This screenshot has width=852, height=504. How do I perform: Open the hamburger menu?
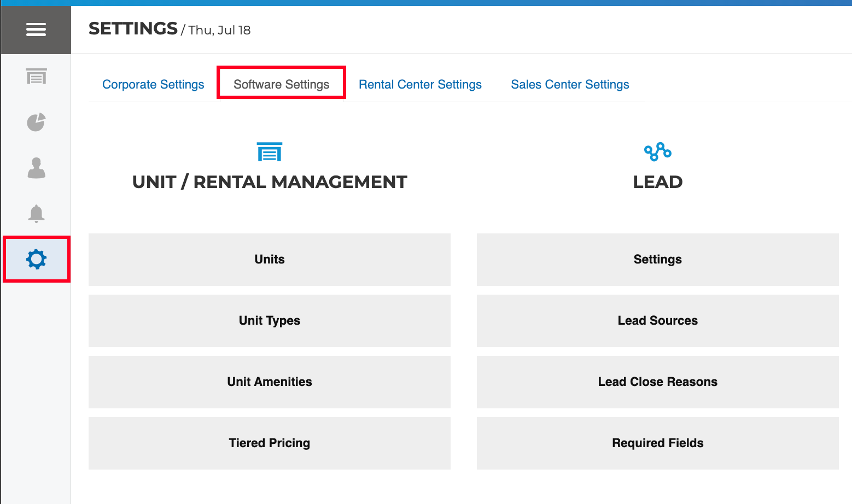point(36,30)
